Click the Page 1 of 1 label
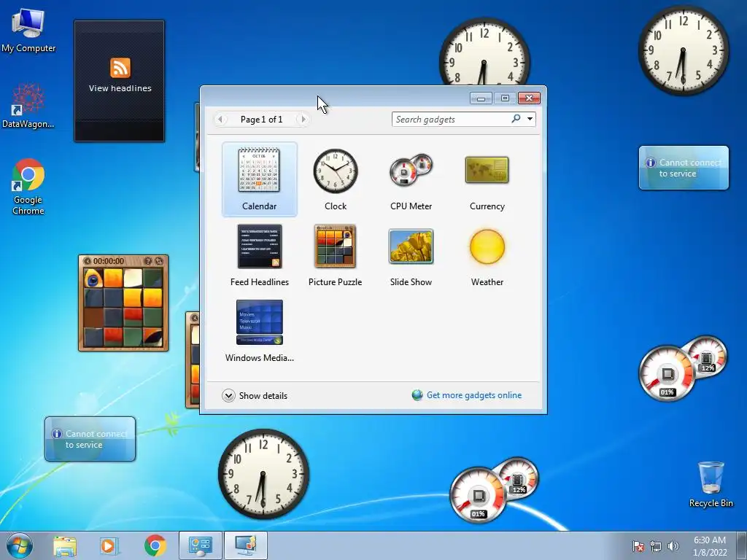The image size is (747, 560). coord(262,120)
